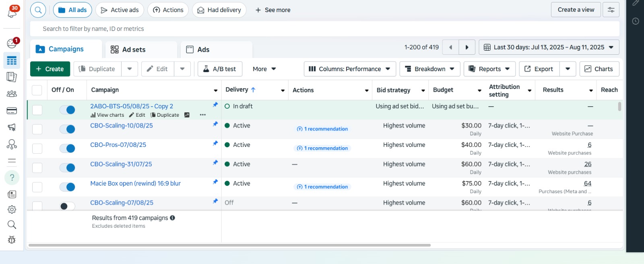The width and height of the screenshot is (644, 264).
Task: Toggle off the CBO-Scaling-10/08/25 campaign
Action: point(67,129)
